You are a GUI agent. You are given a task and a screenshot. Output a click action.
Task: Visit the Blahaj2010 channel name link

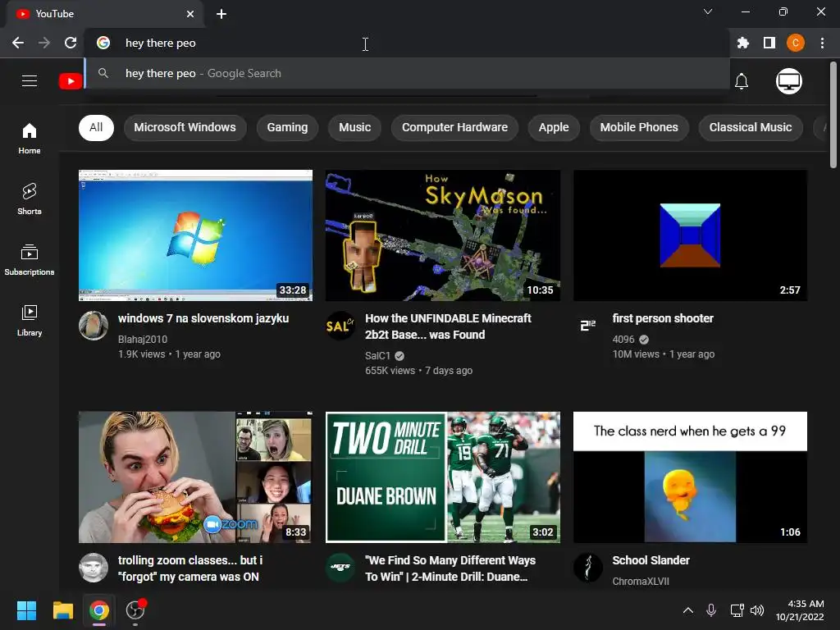pos(143,339)
